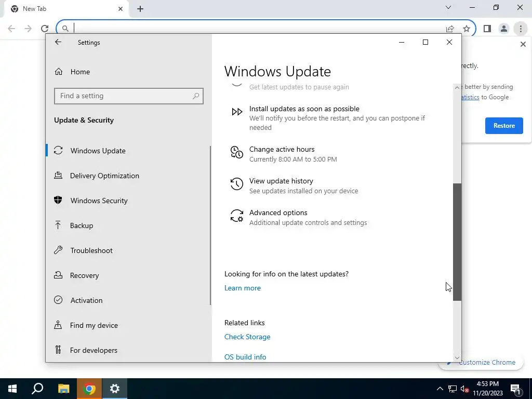This screenshot has height=399, width=532.
Task: Open Chrome three-dot menu
Action: click(x=521, y=29)
